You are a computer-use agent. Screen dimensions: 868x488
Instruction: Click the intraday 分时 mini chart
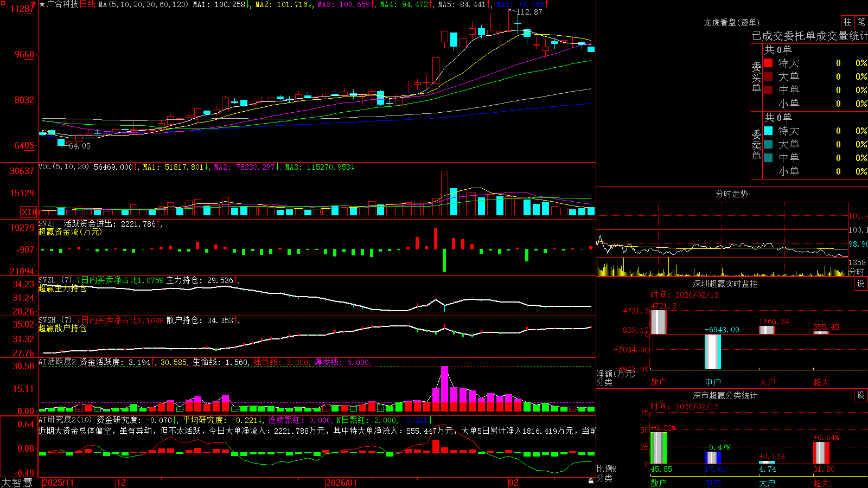[722, 239]
